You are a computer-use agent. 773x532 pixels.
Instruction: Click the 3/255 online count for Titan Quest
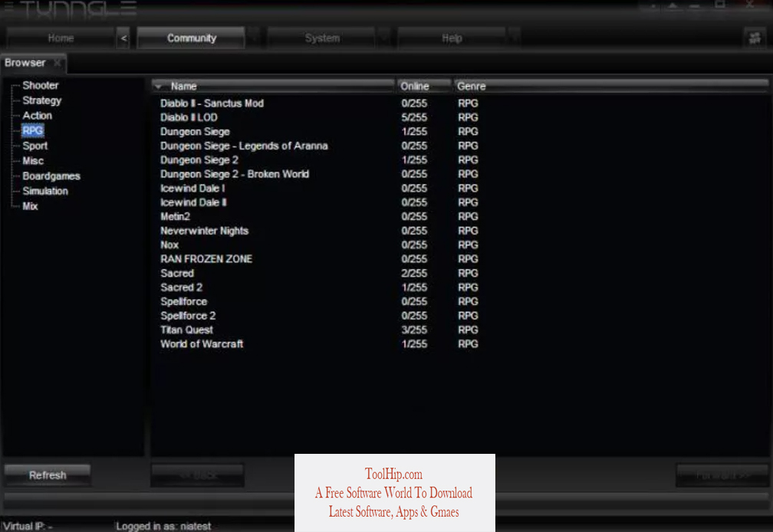click(414, 330)
